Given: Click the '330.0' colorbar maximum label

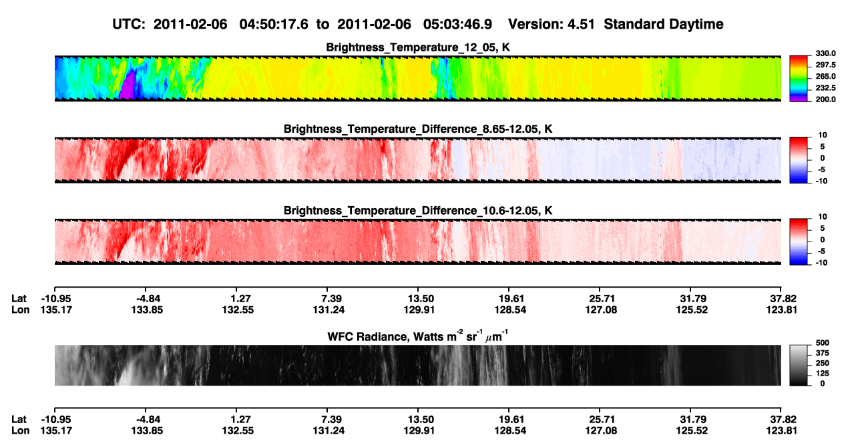Looking at the screenshot, I should pos(825,53).
